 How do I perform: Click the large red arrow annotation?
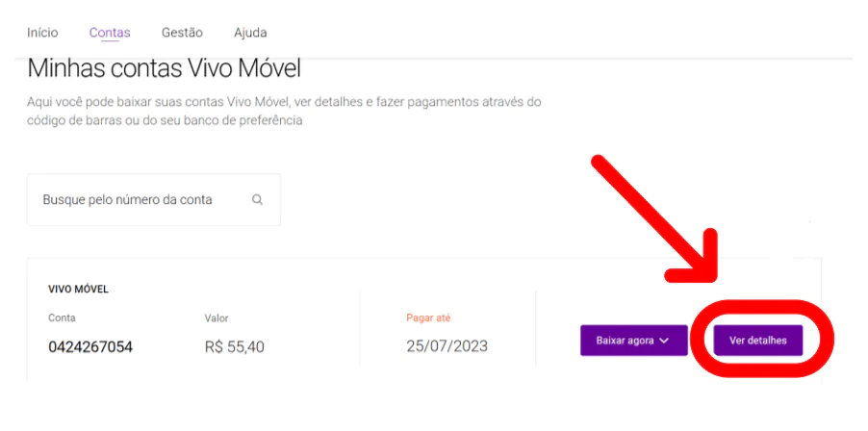(x=653, y=217)
